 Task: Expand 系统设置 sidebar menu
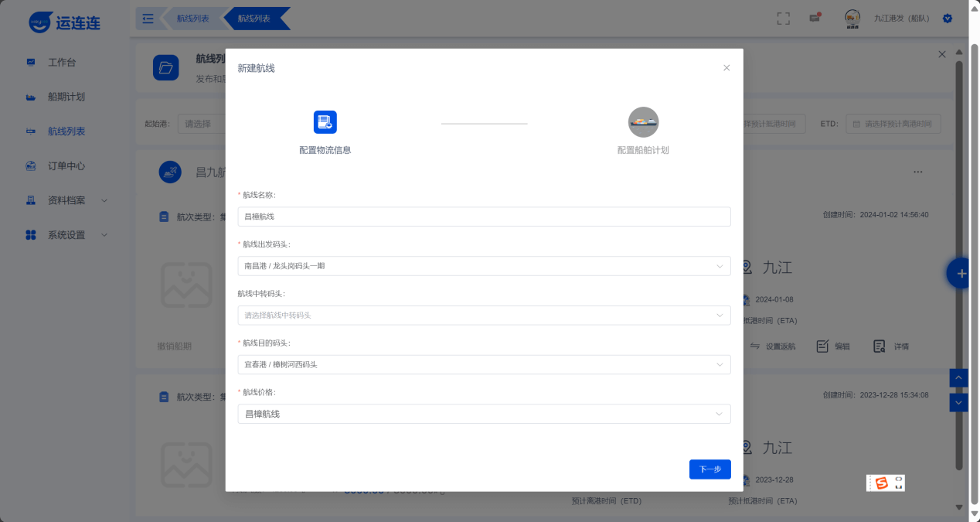[x=66, y=235]
